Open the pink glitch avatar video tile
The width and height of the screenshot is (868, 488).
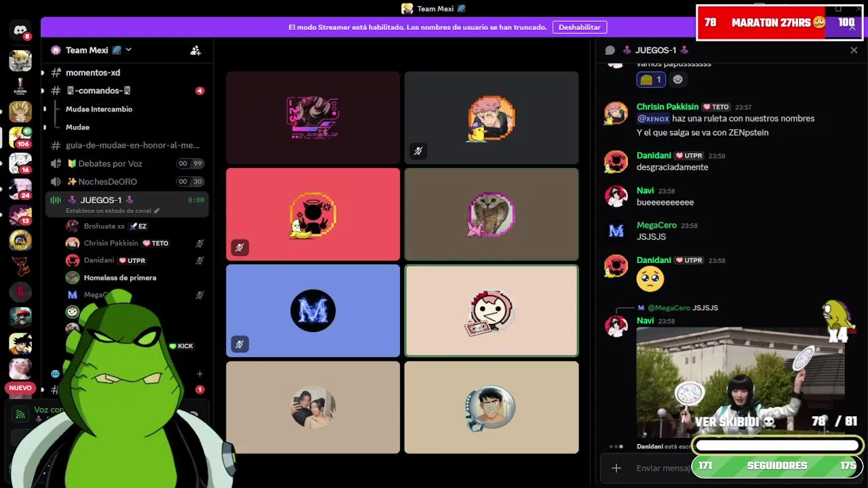tap(313, 117)
